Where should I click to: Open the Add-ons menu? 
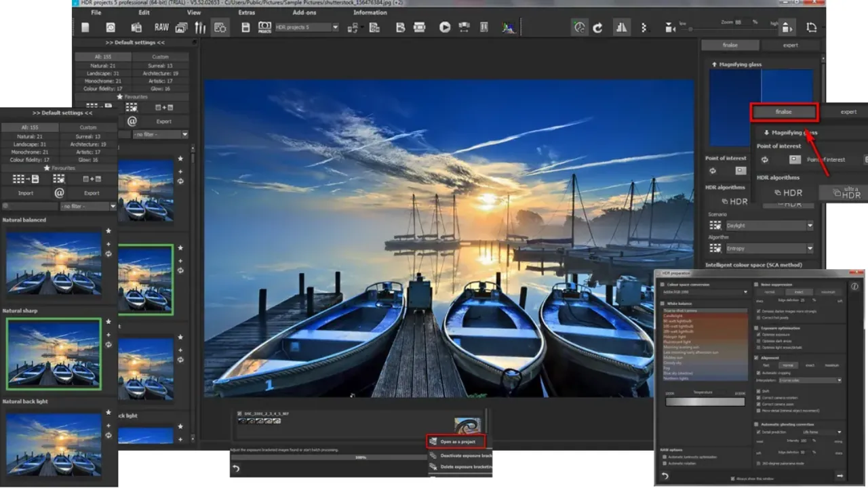click(x=304, y=12)
